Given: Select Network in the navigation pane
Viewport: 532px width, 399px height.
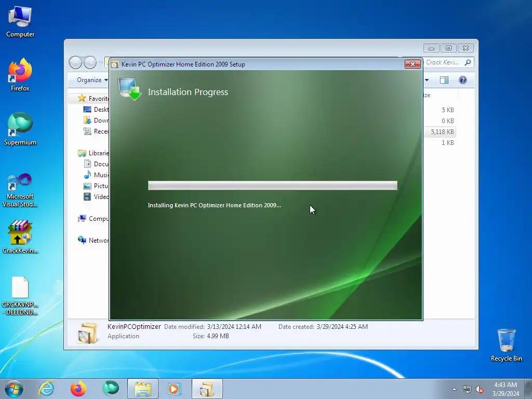Looking at the screenshot, I should coord(94,240).
